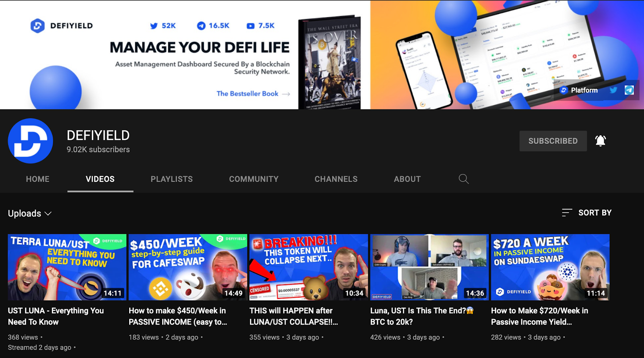Open the COMMUNITY tab
The height and width of the screenshot is (358, 644).
[254, 179]
